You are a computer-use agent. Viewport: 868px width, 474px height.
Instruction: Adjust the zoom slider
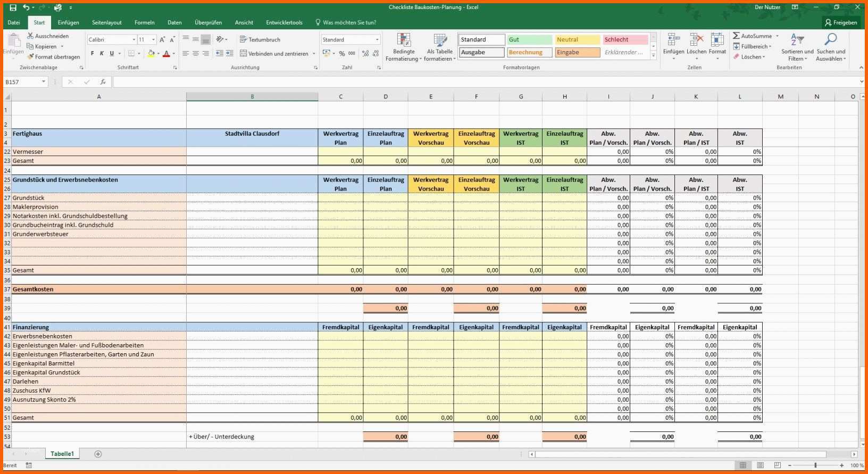coord(815,465)
